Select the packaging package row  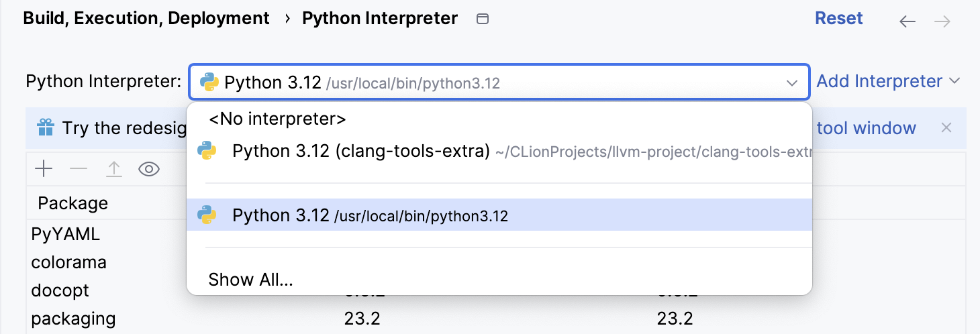point(73,318)
